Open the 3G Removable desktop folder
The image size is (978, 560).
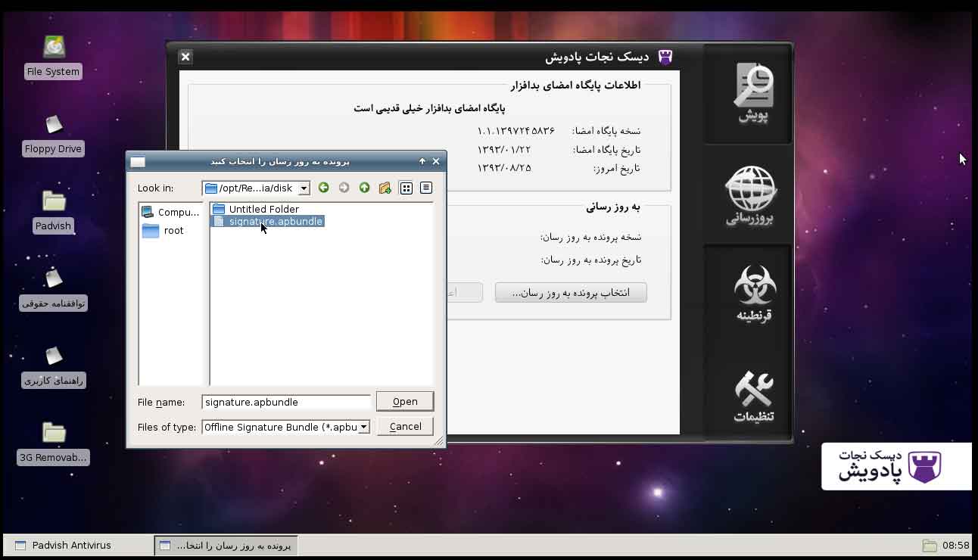click(x=53, y=443)
